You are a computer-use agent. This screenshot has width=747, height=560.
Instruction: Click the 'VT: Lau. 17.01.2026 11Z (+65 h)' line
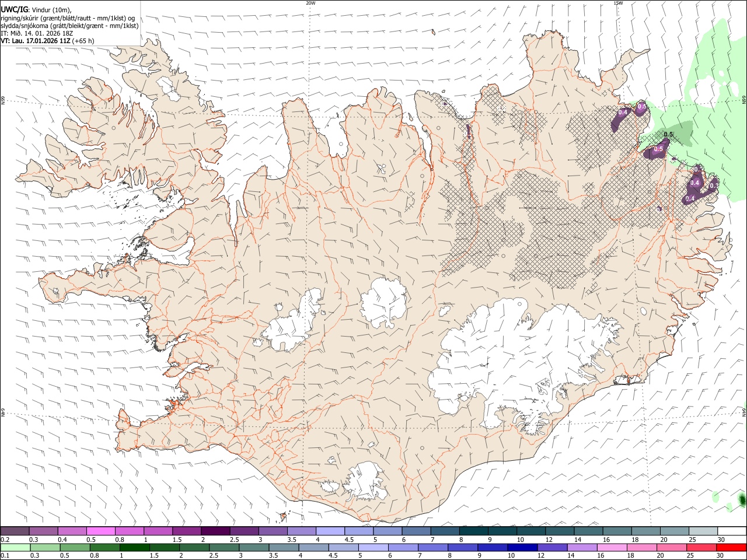tap(47, 41)
